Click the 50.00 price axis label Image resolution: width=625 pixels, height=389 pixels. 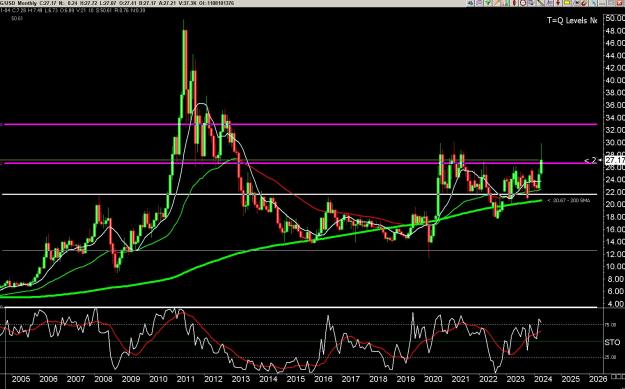pos(615,18)
